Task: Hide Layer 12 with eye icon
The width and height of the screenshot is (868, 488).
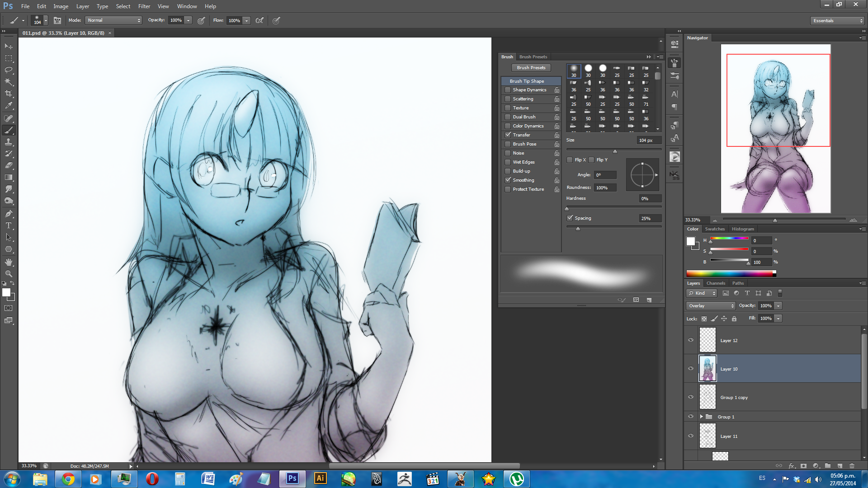Action: (691, 340)
